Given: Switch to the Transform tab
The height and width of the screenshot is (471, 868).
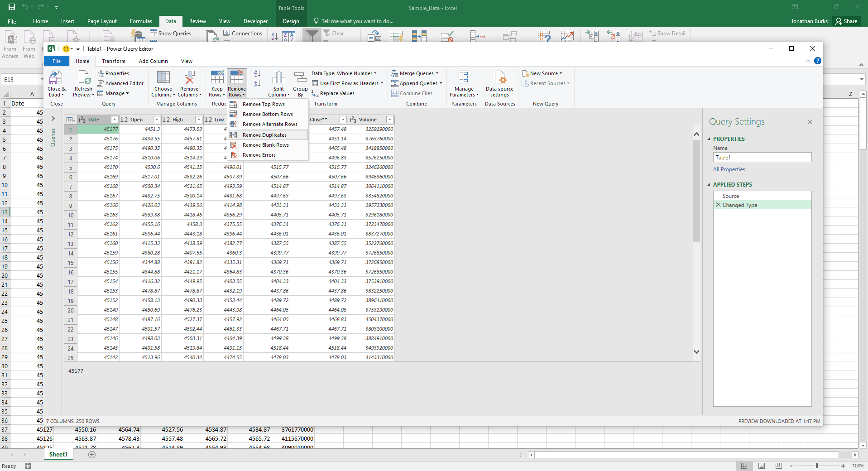Looking at the screenshot, I should (x=114, y=61).
